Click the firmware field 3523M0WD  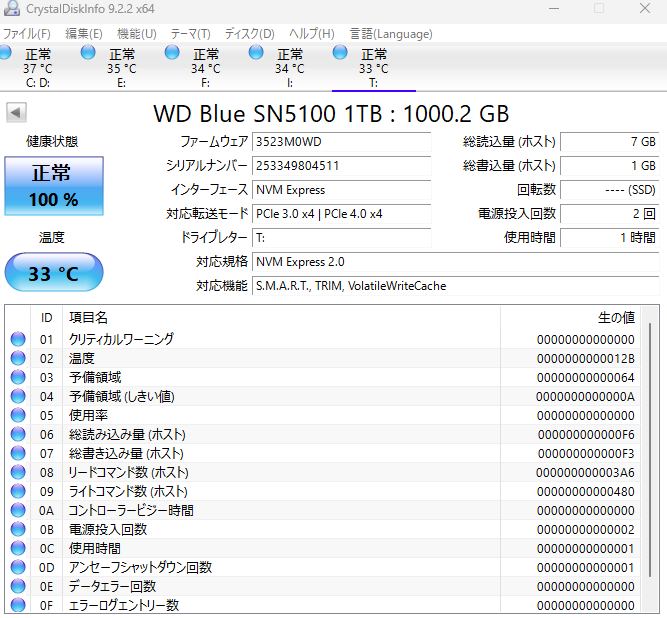point(342,142)
